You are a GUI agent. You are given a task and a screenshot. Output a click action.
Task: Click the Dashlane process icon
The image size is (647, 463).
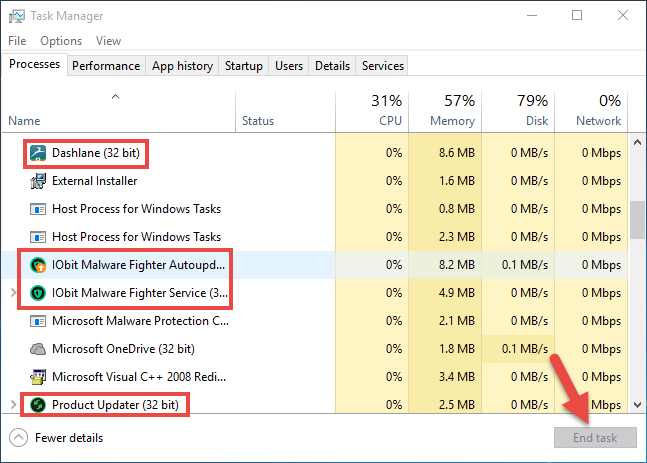tap(38, 153)
